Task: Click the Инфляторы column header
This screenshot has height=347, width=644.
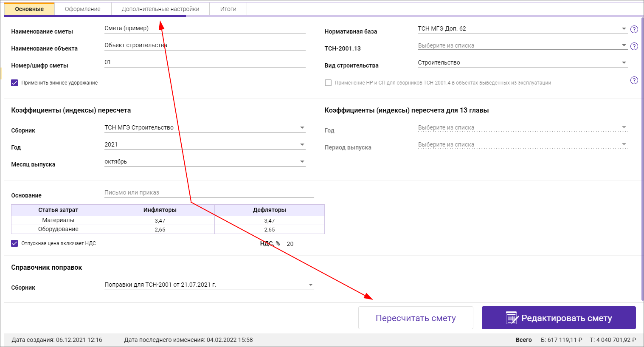Action: (x=160, y=210)
